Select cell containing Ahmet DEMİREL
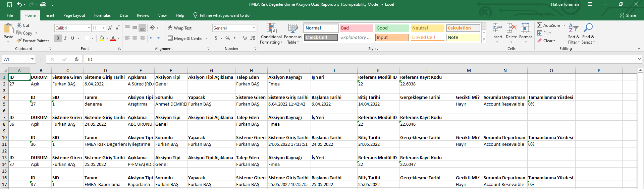Screen dimensions: 644x189 171,104
